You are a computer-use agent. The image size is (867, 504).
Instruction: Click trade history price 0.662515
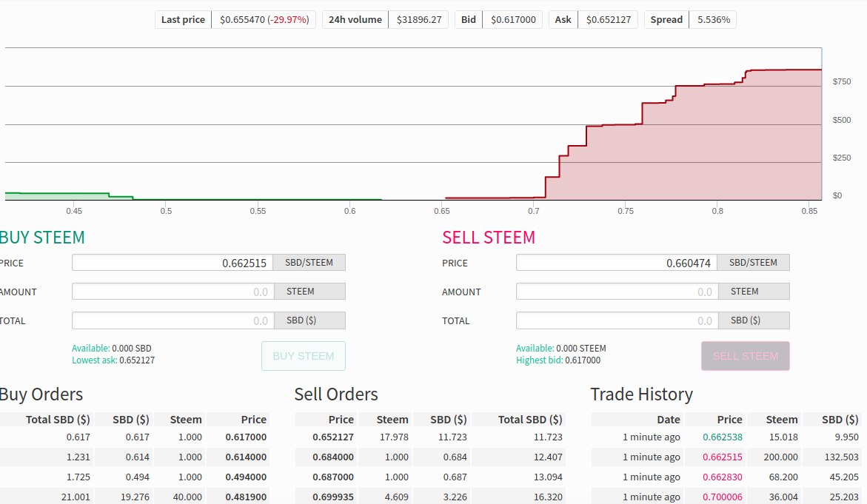coord(722,457)
